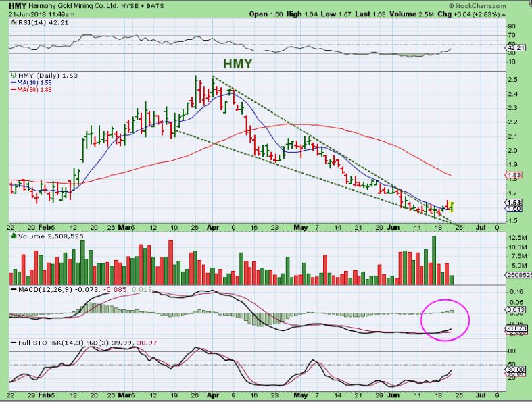Click the RSI(14) 42.21 legend text
The width and height of the screenshot is (532, 402).
tap(43, 23)
